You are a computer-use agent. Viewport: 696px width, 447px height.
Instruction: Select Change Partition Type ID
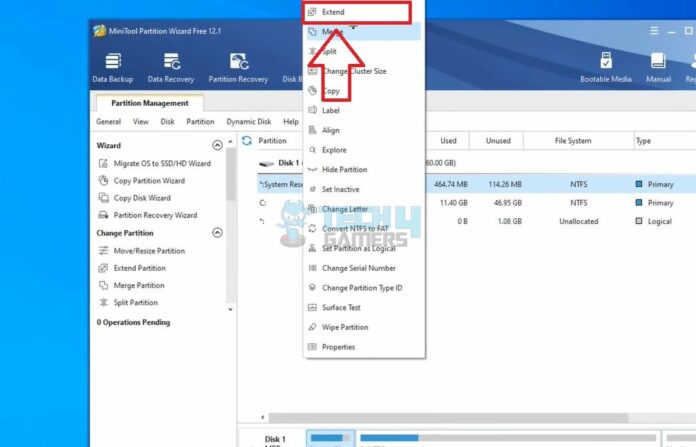pyautogui.click(x=364, y=288)
